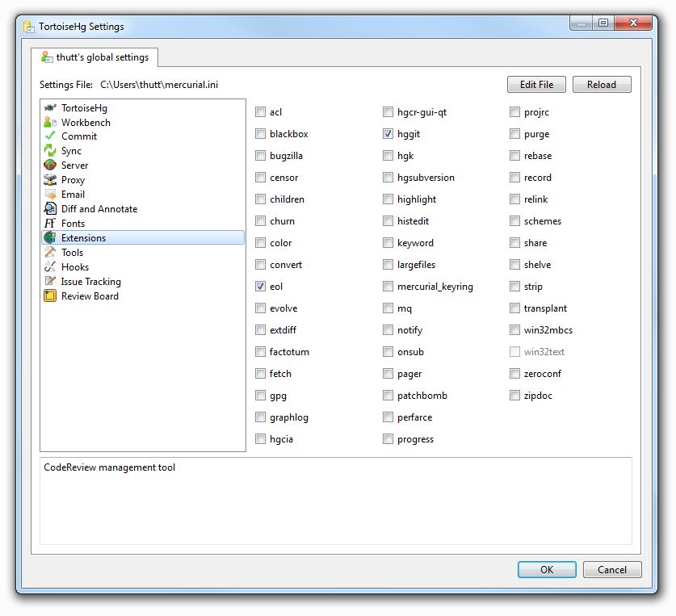Enable the zipdoc extension
Screen dimensions: 676x616
[514, 395]
